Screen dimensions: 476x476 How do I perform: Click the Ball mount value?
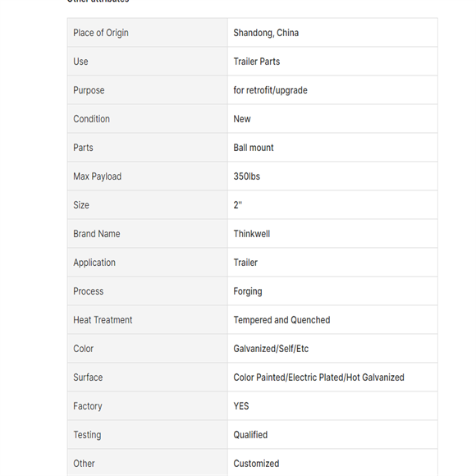click(x=254, y=148)
